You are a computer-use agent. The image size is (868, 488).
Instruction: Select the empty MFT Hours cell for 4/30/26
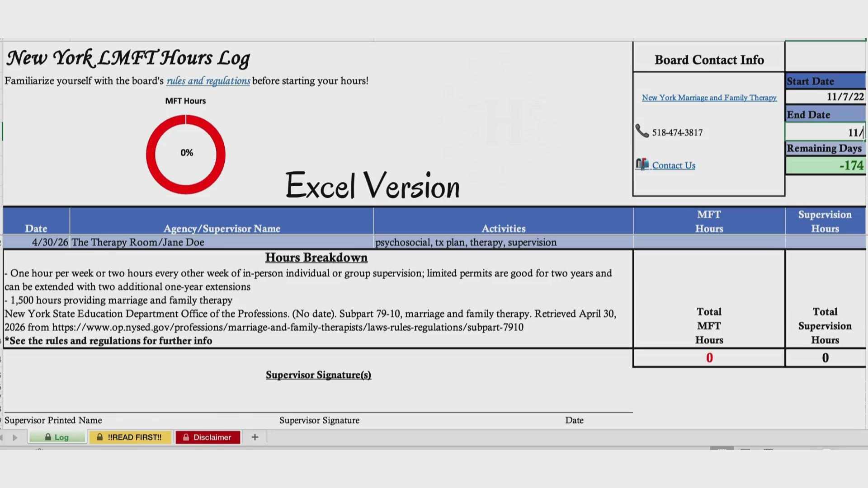pos(709,242)
